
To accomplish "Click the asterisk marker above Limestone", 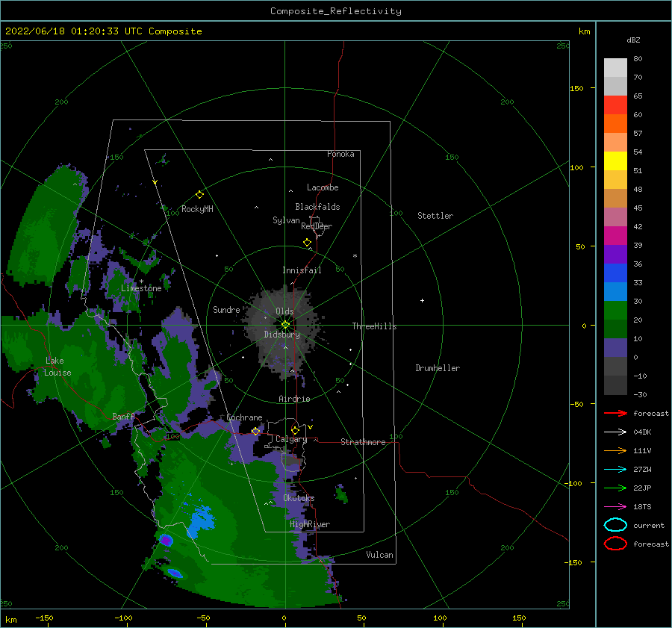I will [x=141, y=282].
